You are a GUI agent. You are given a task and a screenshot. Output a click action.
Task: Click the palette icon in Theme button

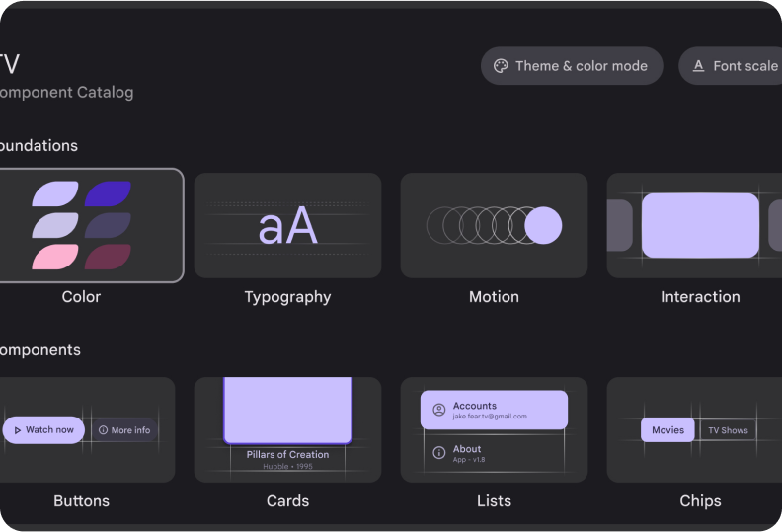click(x=501, y=66)
